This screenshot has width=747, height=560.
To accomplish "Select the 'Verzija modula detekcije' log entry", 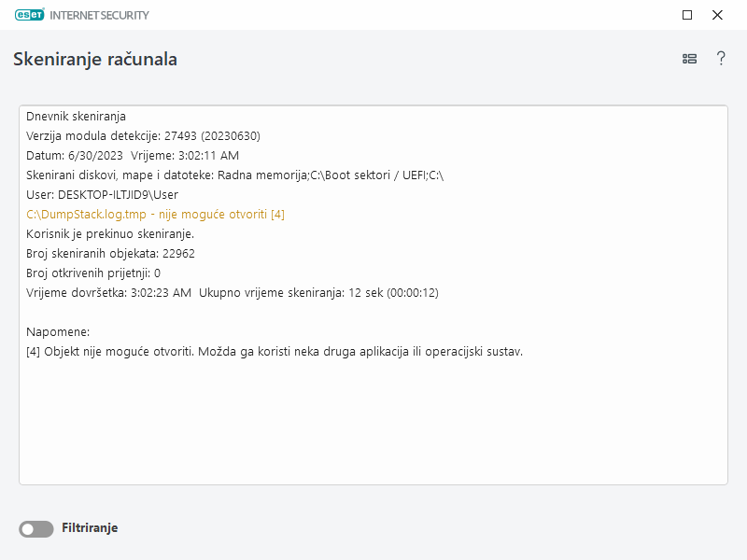I will point(143,136).
